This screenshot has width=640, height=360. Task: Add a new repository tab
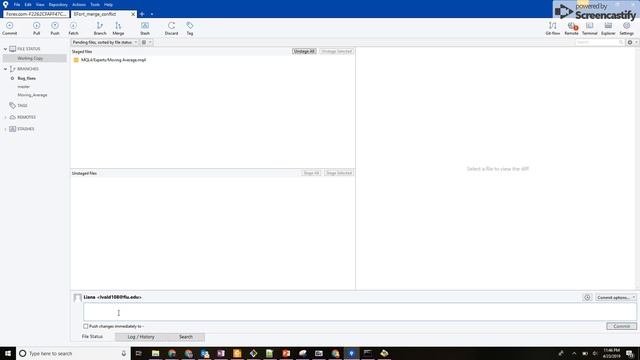[x=142, y=14]
